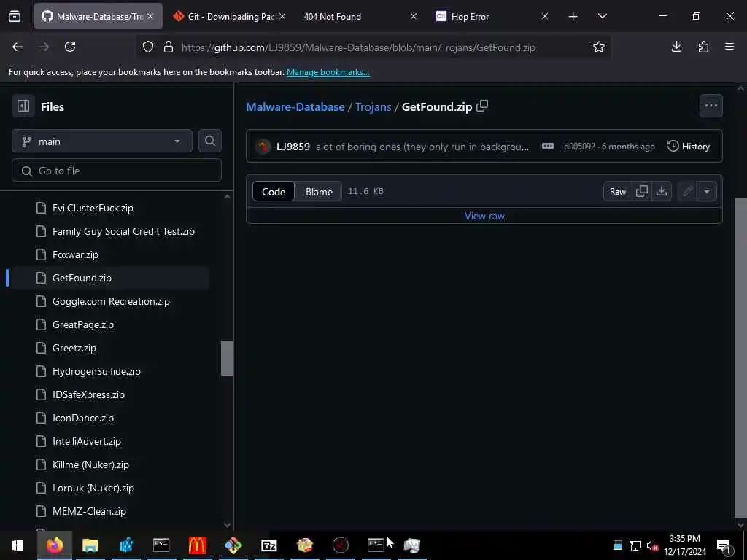The height and width of the screenshot is (560, 747).
Task: Open commit d005092 link
Action: pyautogui.click(x=579, y=147)
